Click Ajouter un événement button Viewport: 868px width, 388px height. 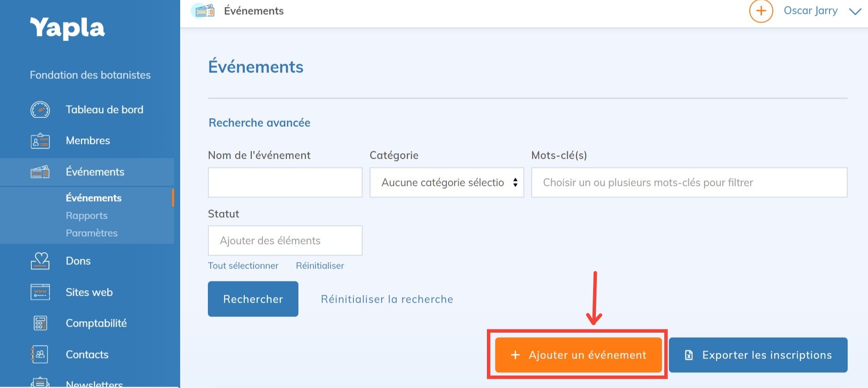pyautogui.click(x=578, y=355)
